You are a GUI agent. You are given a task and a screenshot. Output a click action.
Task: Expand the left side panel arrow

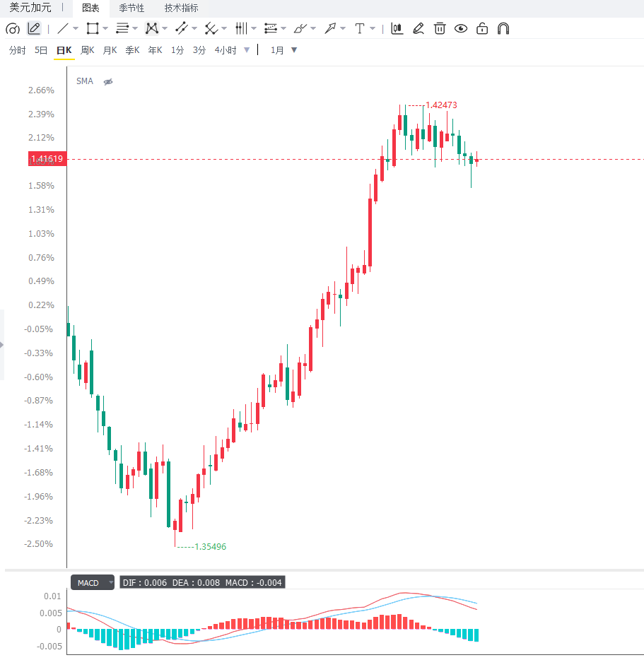(1, 345)
